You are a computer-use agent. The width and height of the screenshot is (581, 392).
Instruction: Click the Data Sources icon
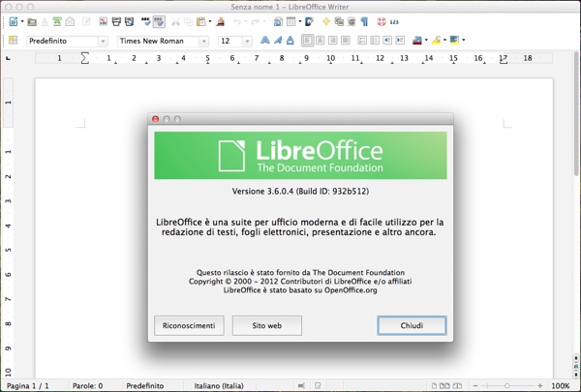click(352, 22)
